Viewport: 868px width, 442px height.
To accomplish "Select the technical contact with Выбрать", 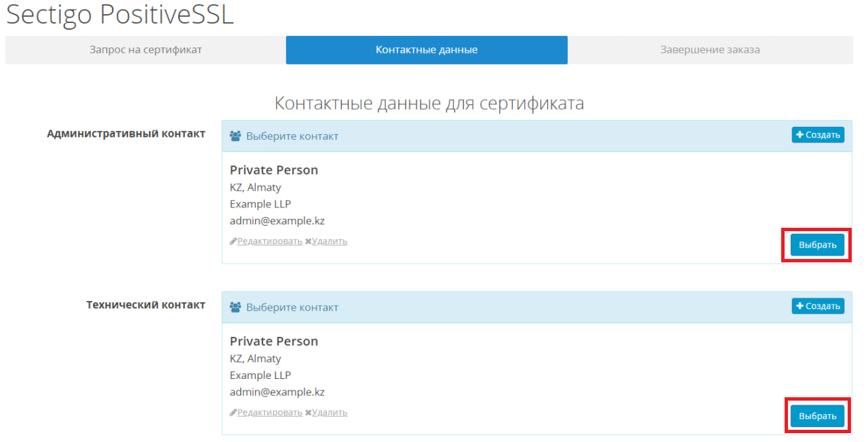I will point(817,416).
